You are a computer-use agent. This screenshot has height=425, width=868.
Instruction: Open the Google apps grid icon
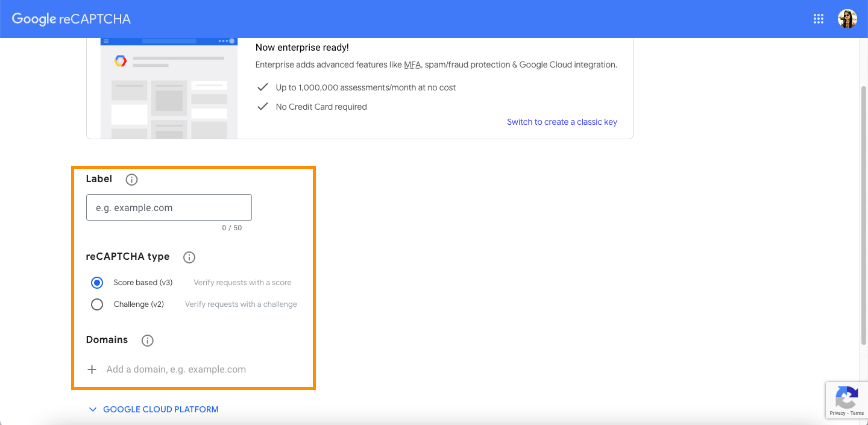pyautogui.click(x=818, y=19)
